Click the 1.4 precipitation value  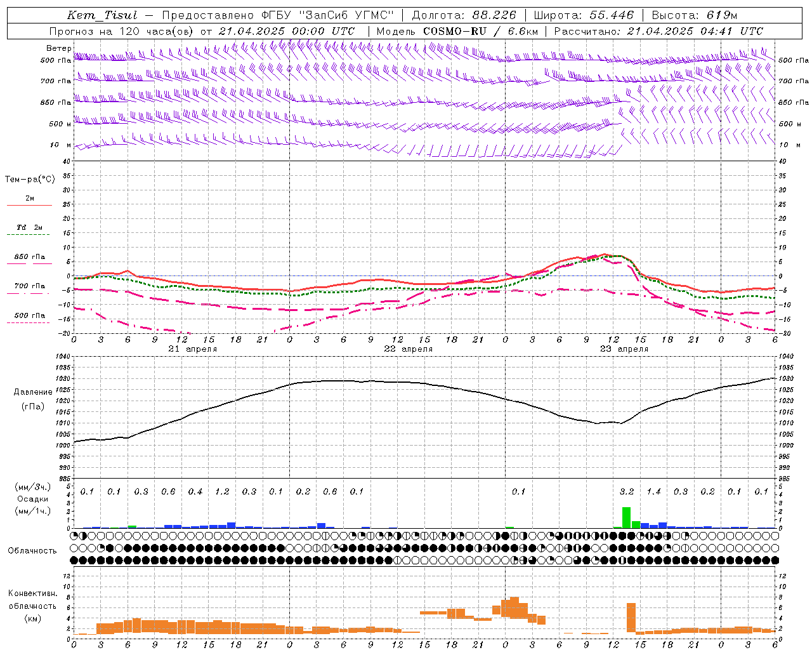coord(653,492)
